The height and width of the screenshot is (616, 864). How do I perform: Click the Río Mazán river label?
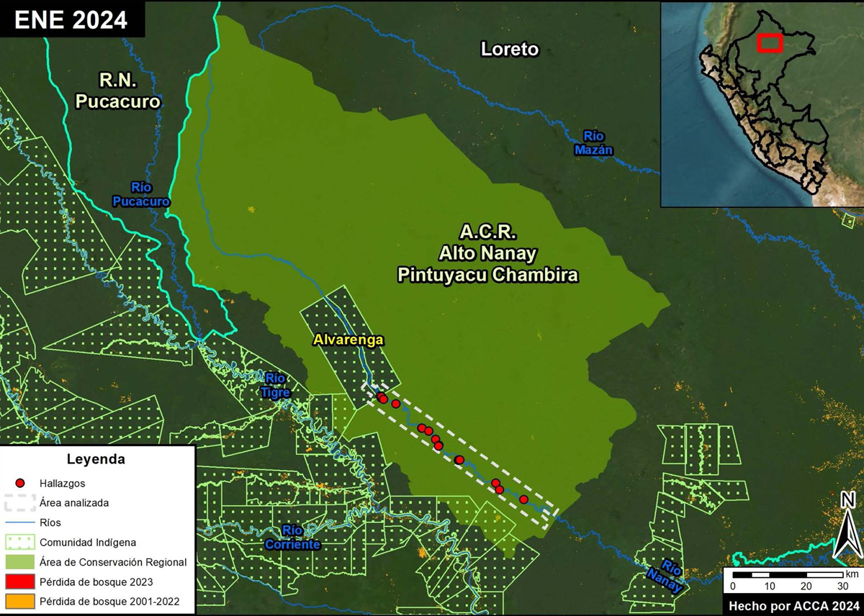click(593, 142)
